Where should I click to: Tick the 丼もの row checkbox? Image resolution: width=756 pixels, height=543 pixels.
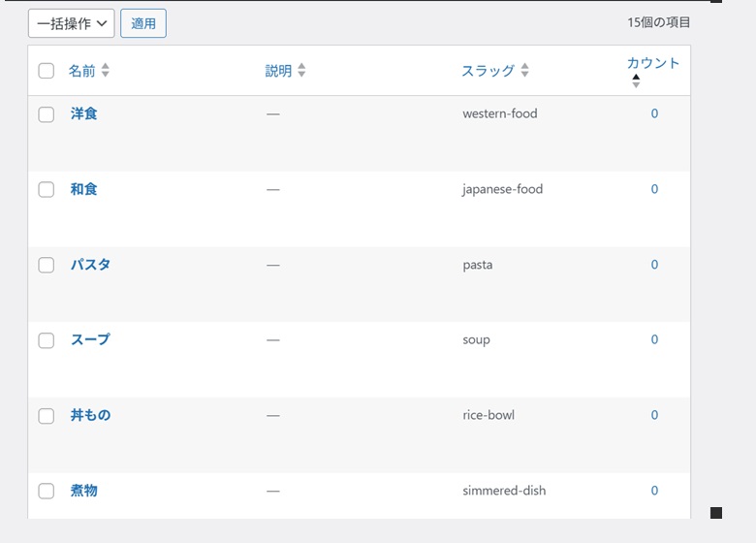click(46, 416)
